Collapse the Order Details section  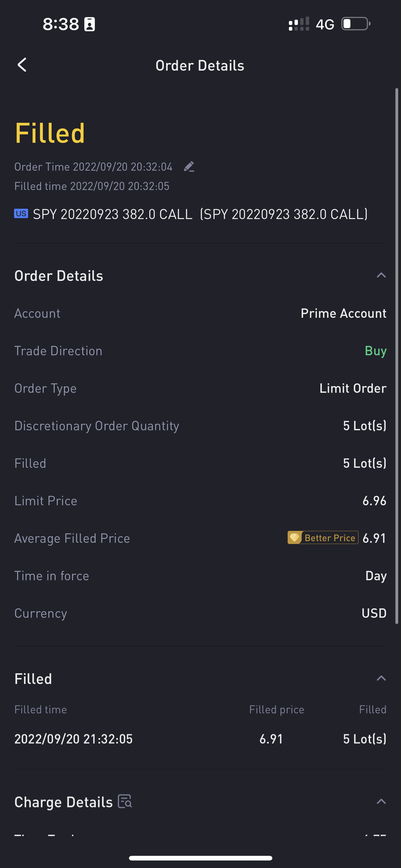pyautogui.click(x=381, y=275)
